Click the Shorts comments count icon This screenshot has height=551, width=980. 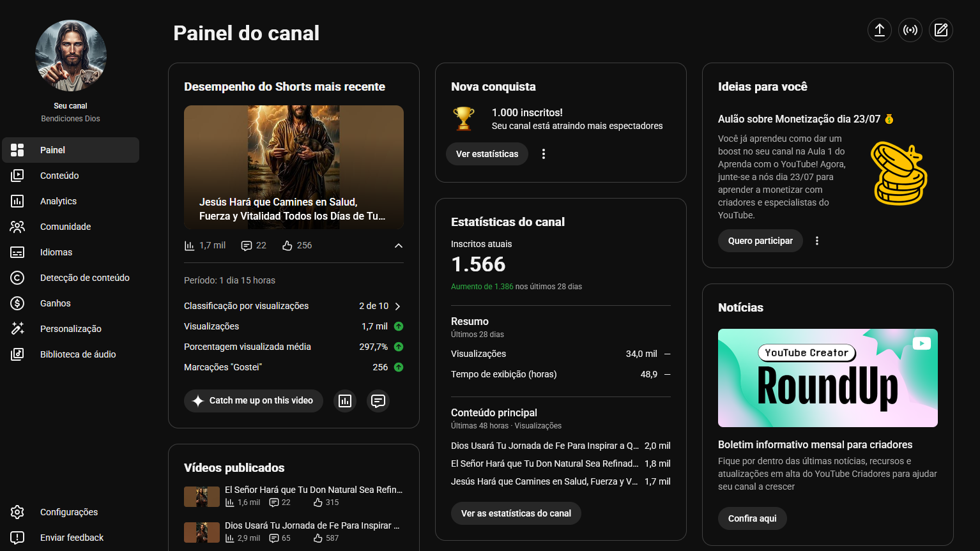[247, 246]
